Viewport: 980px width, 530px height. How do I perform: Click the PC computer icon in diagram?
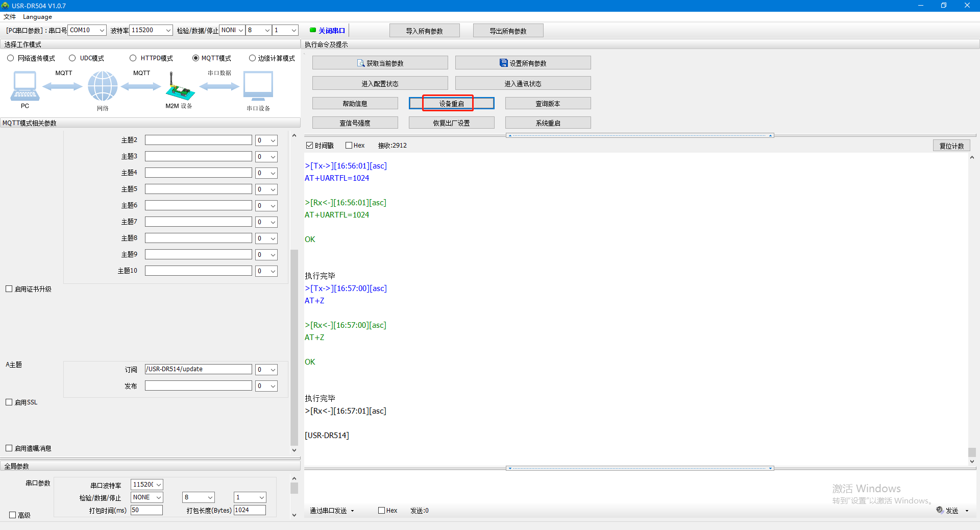coord(24,86)
